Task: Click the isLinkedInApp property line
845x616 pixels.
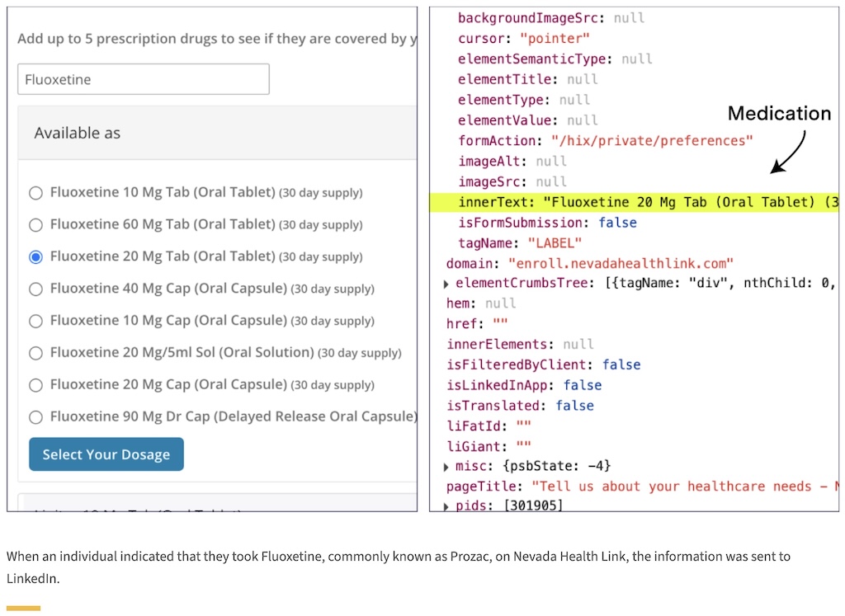Action: 524,386
